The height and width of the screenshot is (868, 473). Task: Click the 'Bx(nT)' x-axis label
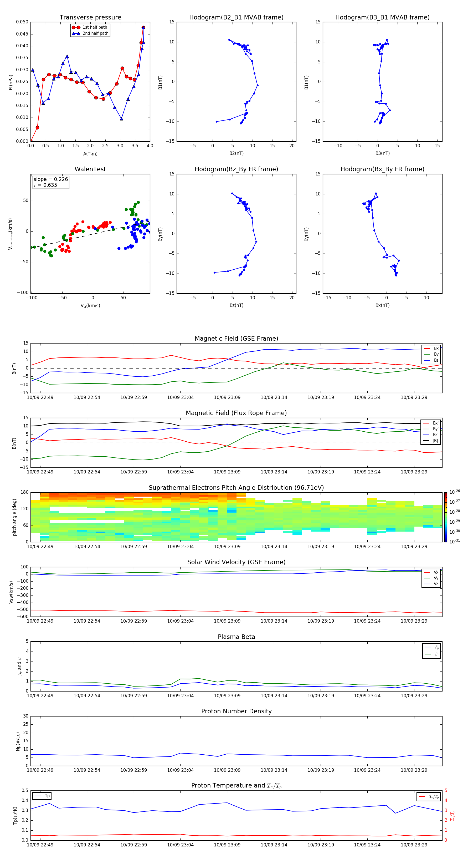click(x=382, y=305)
